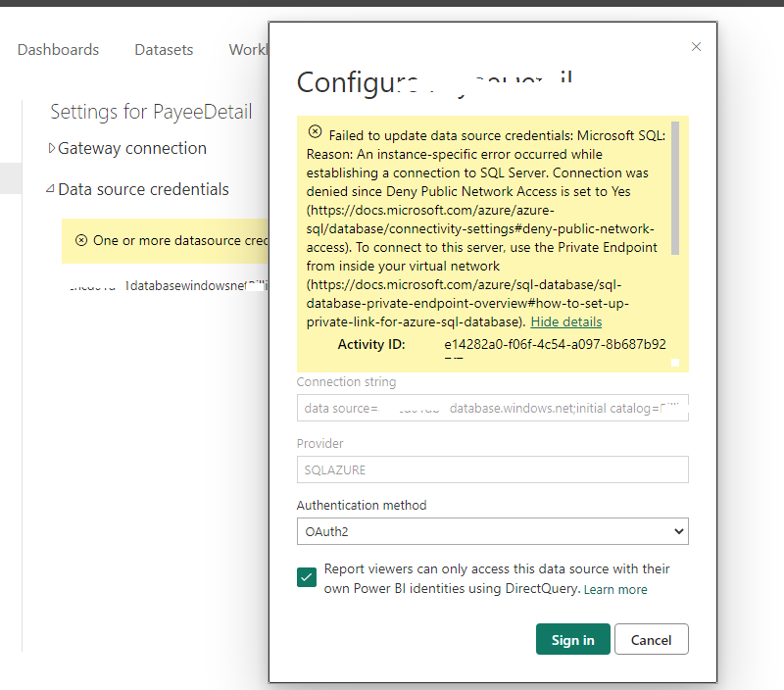784x690 pixels.
Task: Click the Sign in button
Action: 573,639
